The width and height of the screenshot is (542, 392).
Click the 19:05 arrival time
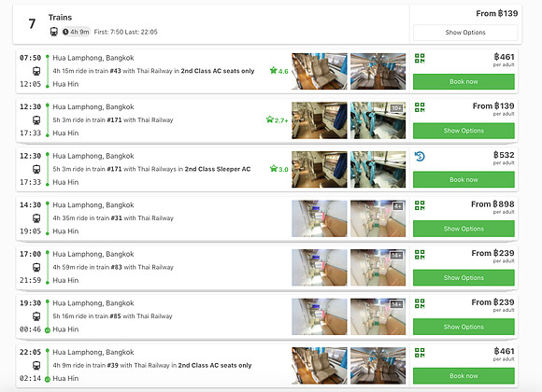[x=30, y=231]
